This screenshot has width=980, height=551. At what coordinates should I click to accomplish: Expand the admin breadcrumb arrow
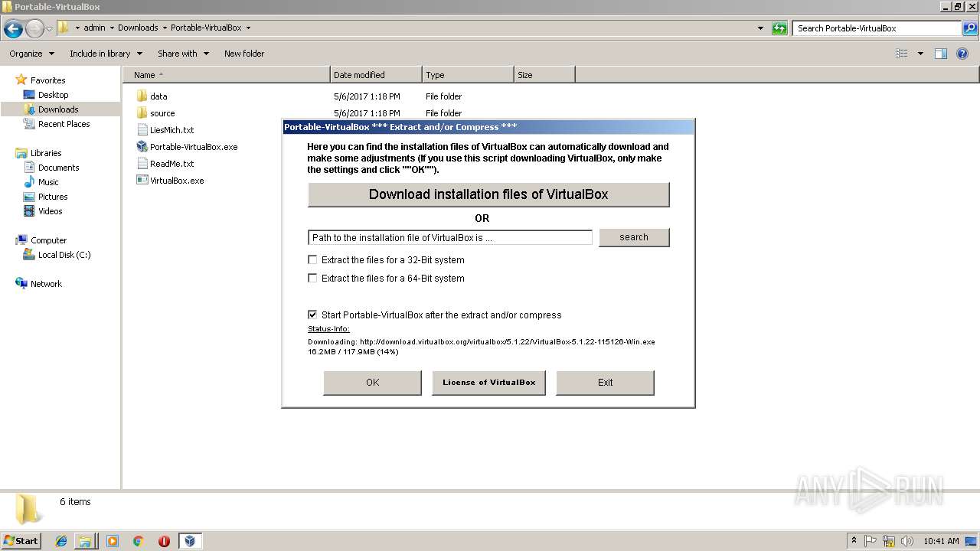coord(112,28)
